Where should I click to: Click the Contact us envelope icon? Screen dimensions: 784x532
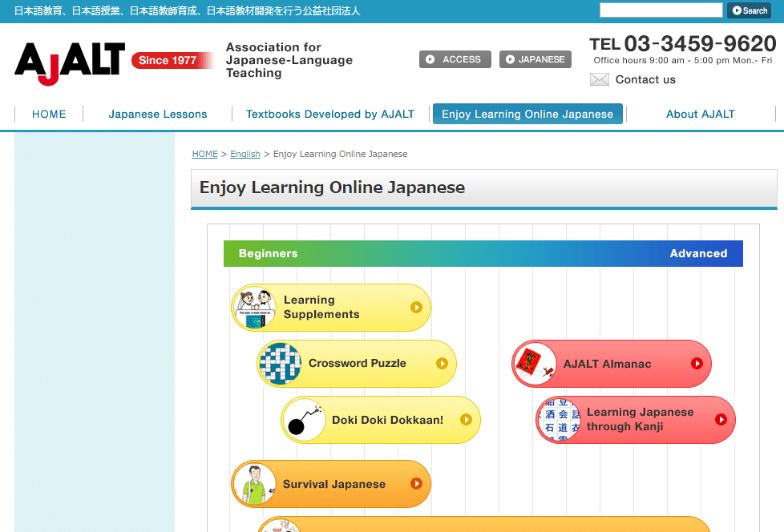pos(600,79)
